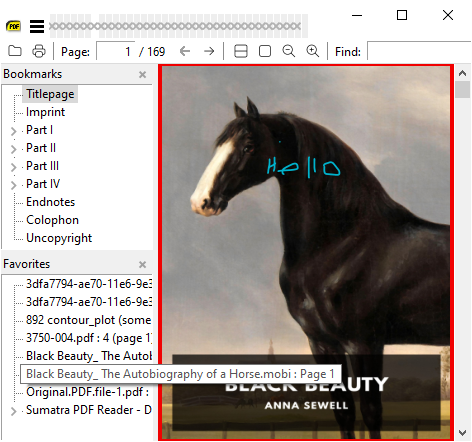This screenshot has height=442, width=472.
Task: Go to next page arrow
Action: click(209, 51)
